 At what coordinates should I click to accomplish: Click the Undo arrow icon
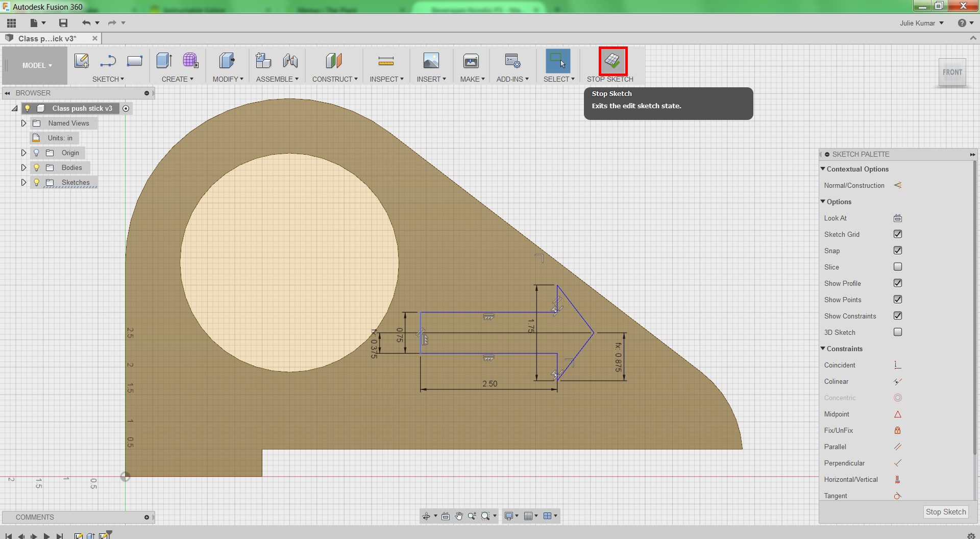(86, 23)
